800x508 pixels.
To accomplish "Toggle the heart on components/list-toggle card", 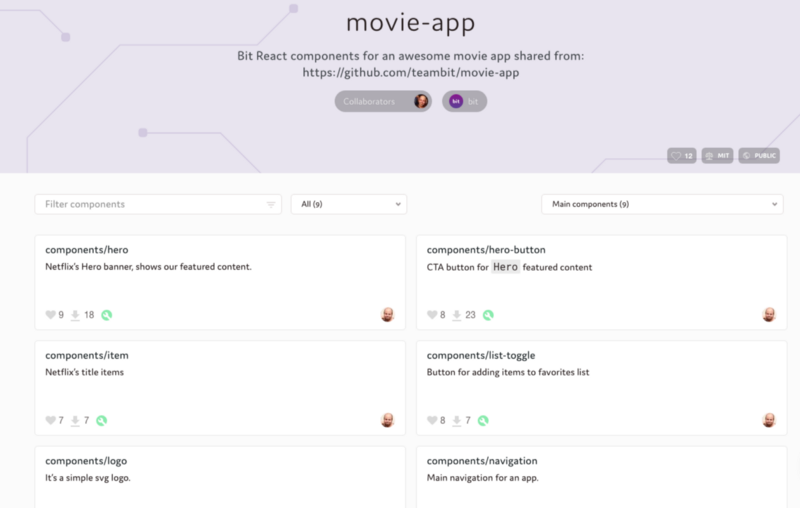I will click(432, 421).
